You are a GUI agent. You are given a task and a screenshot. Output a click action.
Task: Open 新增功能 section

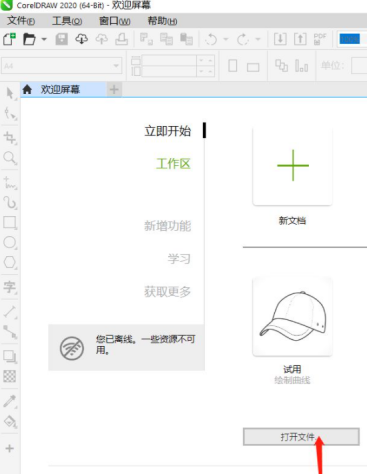[x=168, y=226]
